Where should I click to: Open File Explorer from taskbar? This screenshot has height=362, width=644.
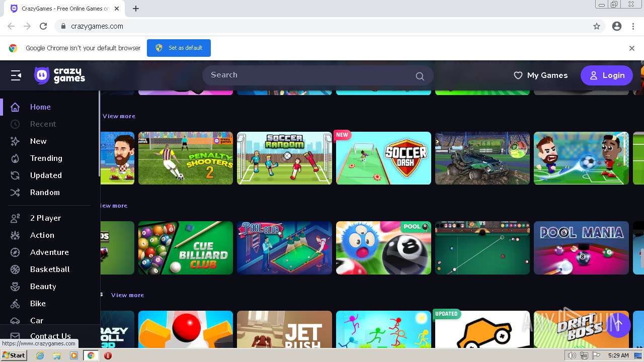pos(57,355)
